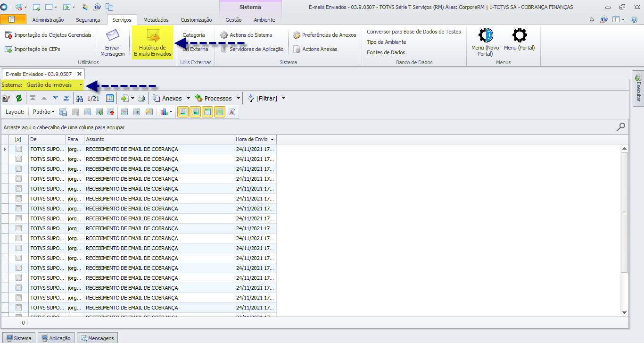Click the Enviar Mensagem envelope icon

click(112, 36)
